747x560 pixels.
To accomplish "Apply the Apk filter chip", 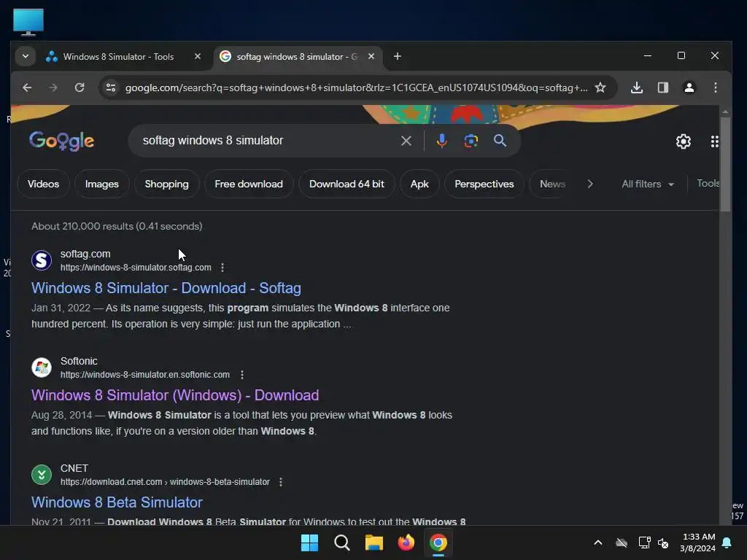I will click(419, 184).
